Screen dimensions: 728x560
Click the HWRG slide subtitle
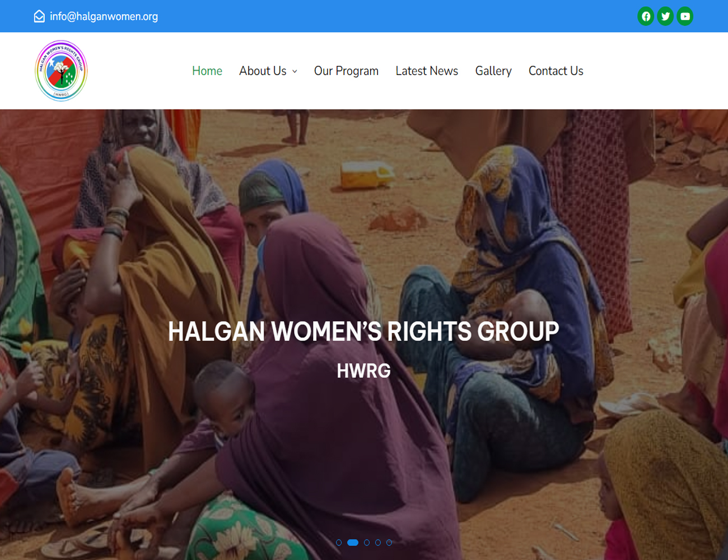pyautogui.click(x=363, y=371)
